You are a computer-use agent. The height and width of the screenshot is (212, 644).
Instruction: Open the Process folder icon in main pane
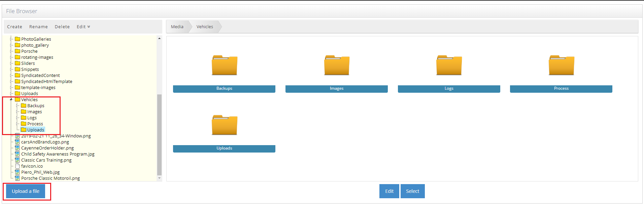pyautogui.click(x=561, y=65)
